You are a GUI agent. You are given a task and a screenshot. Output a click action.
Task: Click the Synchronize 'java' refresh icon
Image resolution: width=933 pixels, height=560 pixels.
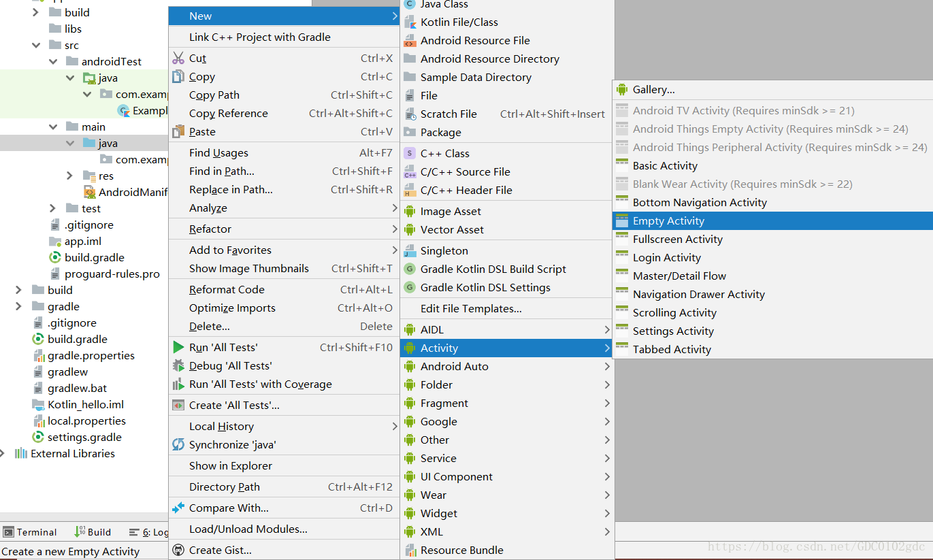pos(178,445)
